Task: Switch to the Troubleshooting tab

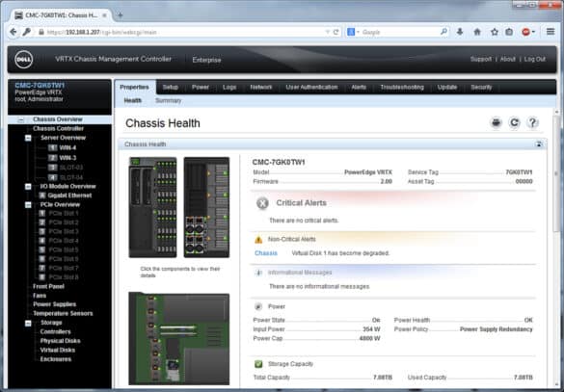Action: 402,88
